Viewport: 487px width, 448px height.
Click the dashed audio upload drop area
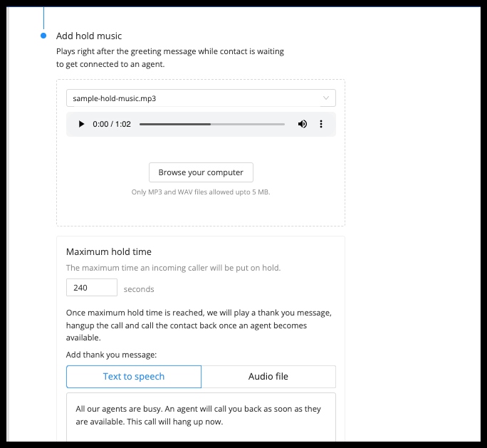tap(201, 152)
